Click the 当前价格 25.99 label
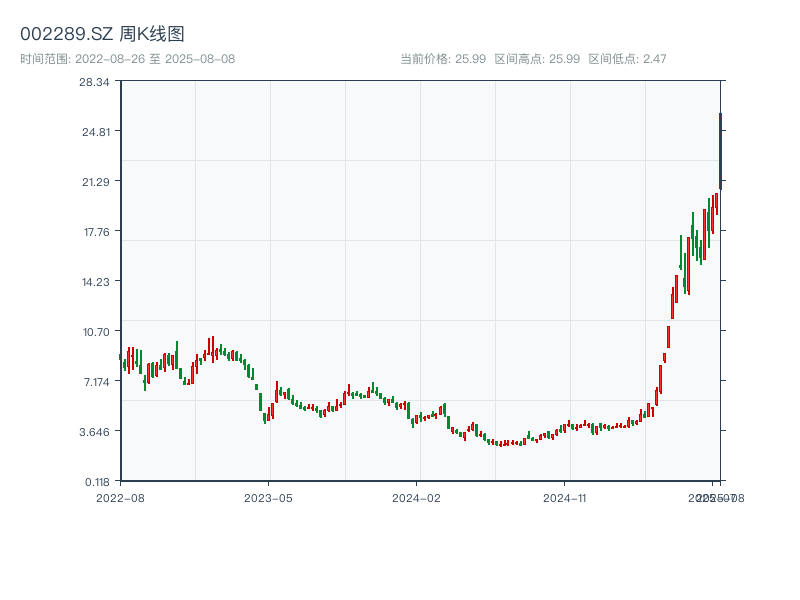 442,59
